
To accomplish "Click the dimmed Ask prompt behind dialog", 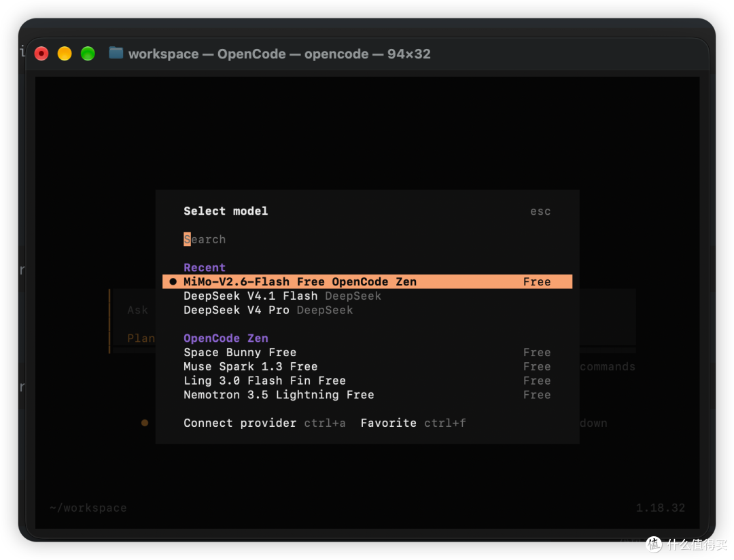I will pyautogui.click(x=137, y=310).
